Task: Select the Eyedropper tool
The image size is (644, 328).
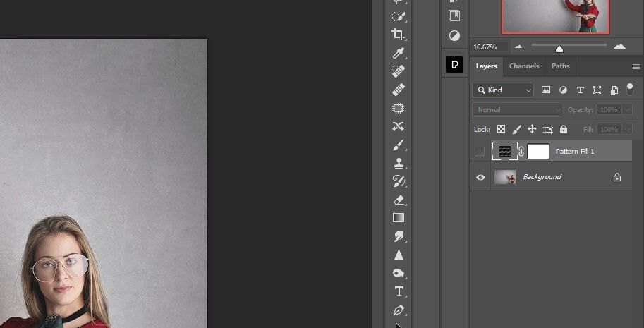Action: (399, 52)
